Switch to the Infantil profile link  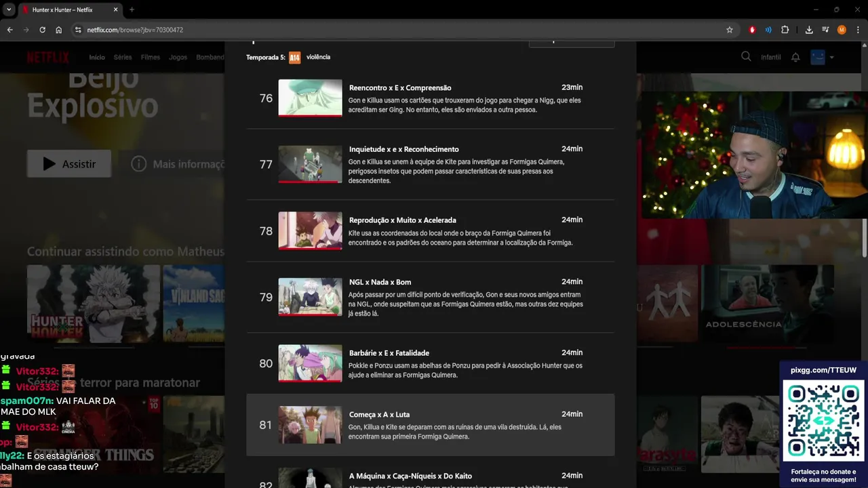point(771,58)
